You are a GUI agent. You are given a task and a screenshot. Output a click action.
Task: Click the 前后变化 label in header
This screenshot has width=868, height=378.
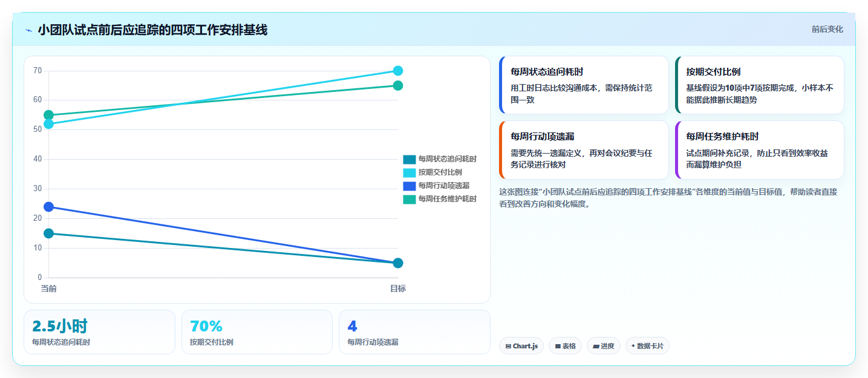click(x=827, y=30)
